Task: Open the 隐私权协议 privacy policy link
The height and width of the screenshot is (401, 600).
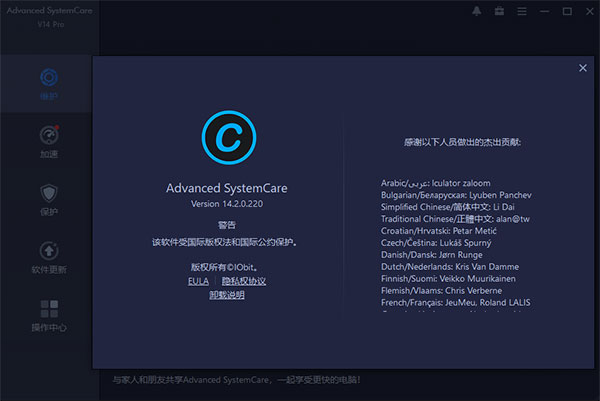Action: tap(244, 281)
